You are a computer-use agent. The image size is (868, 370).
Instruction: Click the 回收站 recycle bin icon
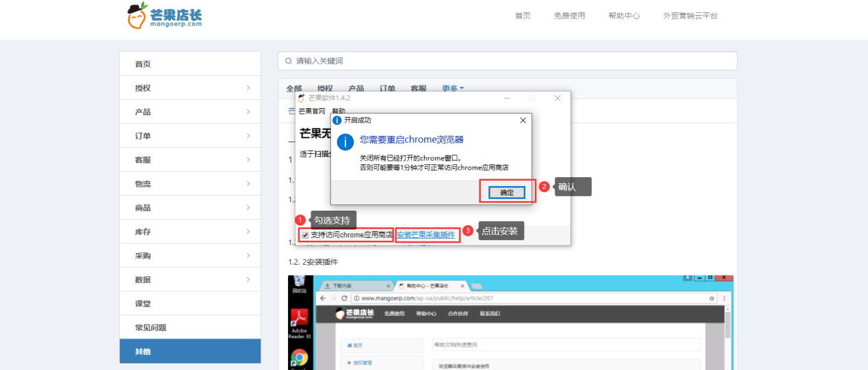click(x=299, y=285)
